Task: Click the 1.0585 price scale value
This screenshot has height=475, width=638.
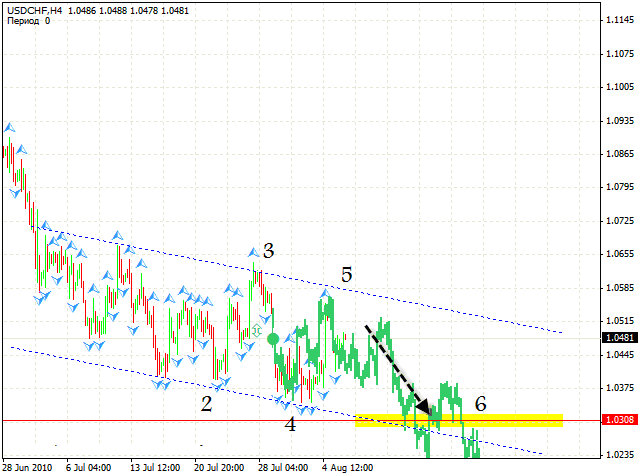Action: tap(620, 288)
